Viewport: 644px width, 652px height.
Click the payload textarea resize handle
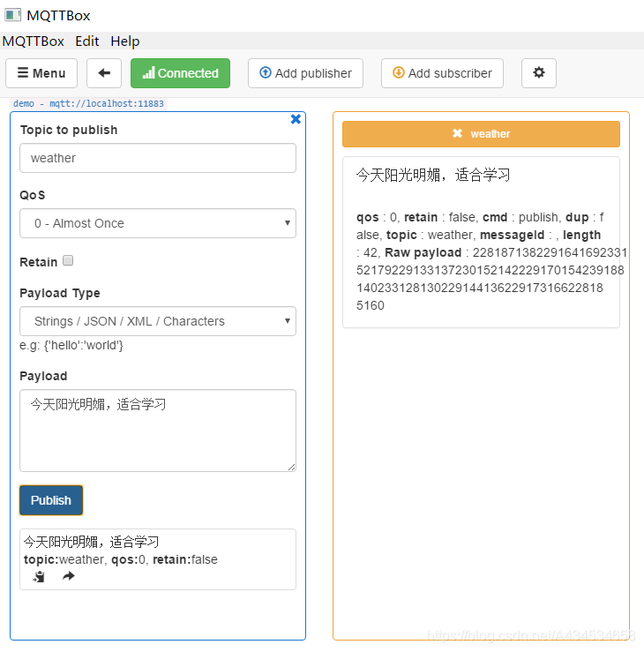click(x=292, y=468)
